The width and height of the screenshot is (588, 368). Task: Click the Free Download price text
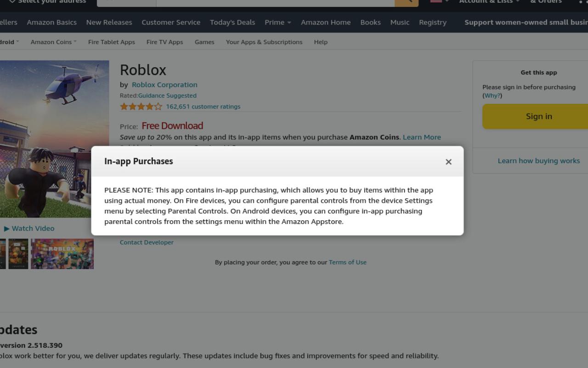(172, 126)
